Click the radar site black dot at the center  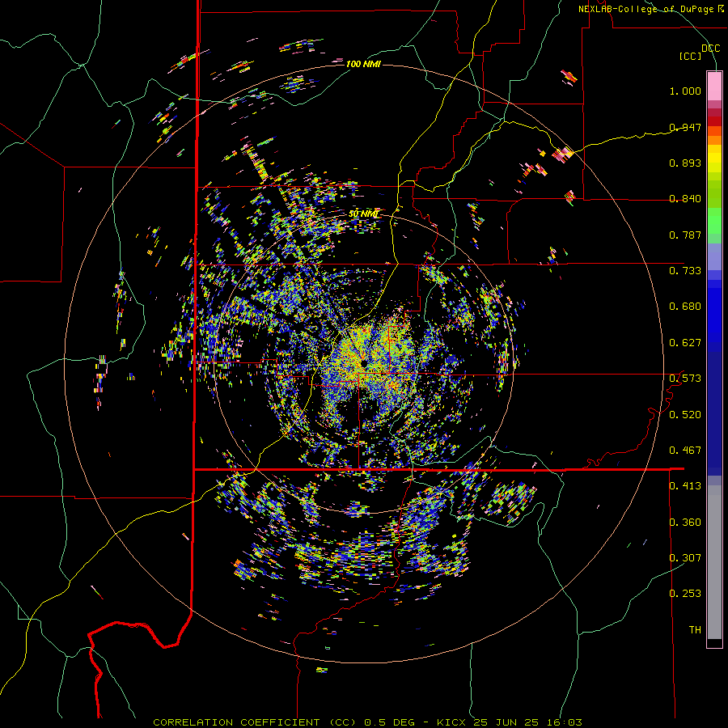click(x=363, y=363)
